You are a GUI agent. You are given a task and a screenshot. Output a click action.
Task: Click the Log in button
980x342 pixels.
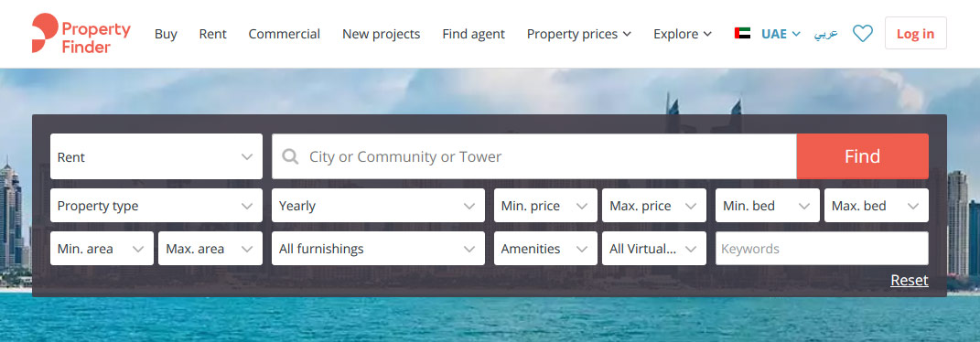pos(916,33)
